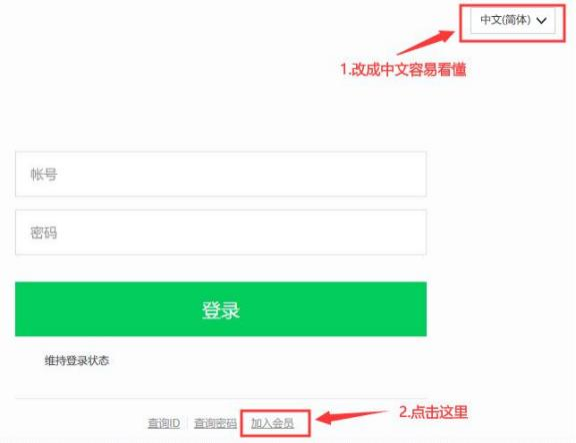Click the green 登录 login button
The height and width of the screenshot is (443, 576).
click(x=221, y=309)
